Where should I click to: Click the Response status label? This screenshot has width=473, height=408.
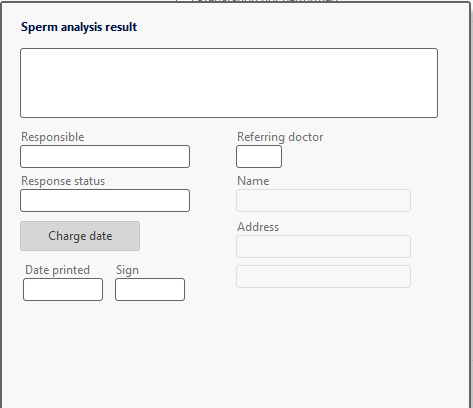click(x=63, y=181)
